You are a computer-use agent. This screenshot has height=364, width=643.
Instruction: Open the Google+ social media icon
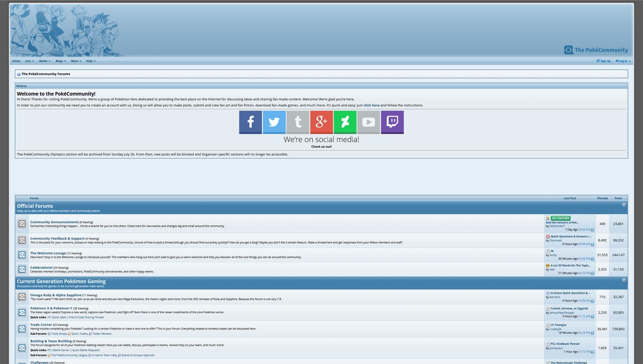[321, 122]
